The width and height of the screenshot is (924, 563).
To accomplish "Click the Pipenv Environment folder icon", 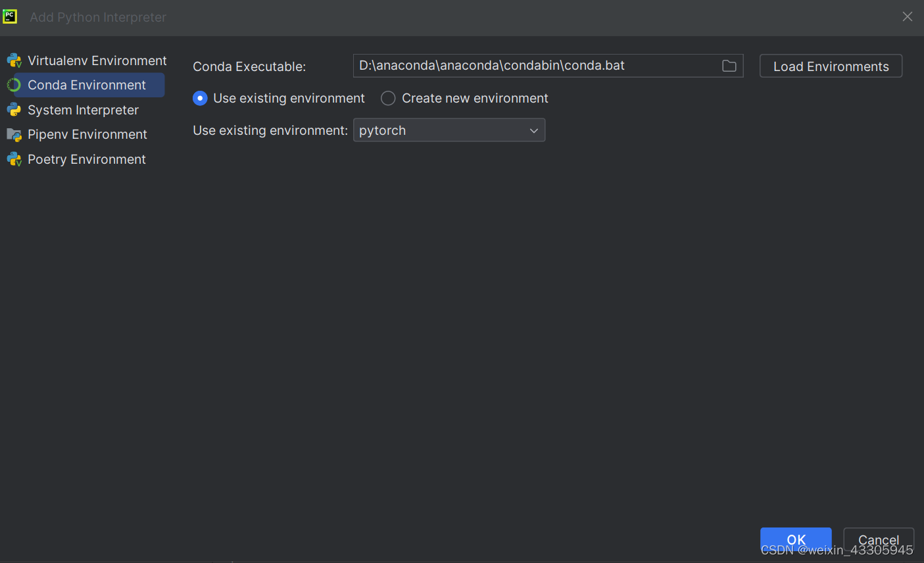I will (x=14, y=135).
